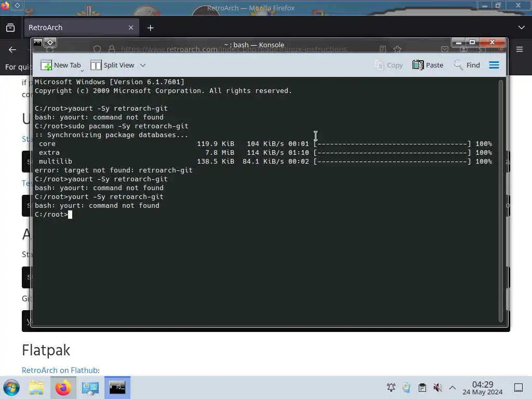Click show desktop button on taskbar
The image size is (532, 399).
(x=518, y=388)
